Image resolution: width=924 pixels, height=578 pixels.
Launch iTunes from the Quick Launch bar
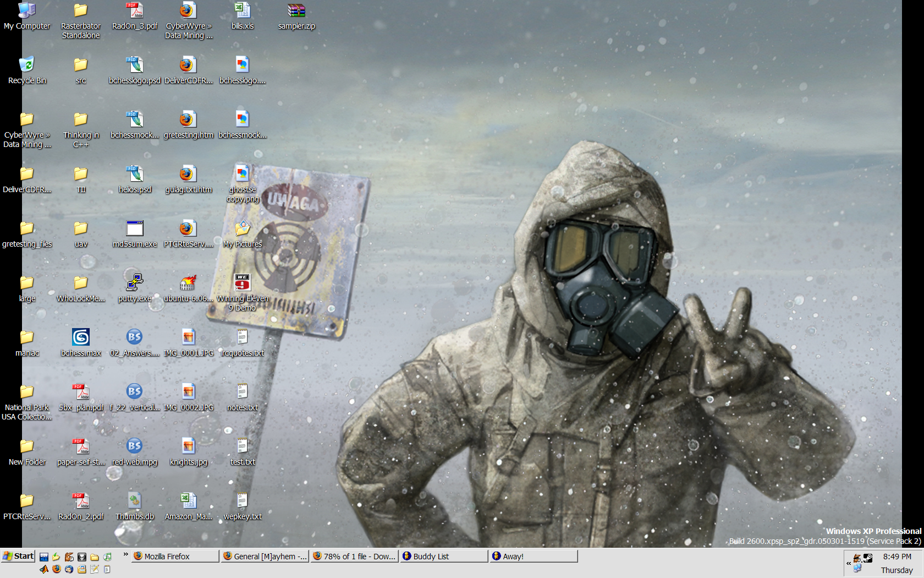coord(107,557)
